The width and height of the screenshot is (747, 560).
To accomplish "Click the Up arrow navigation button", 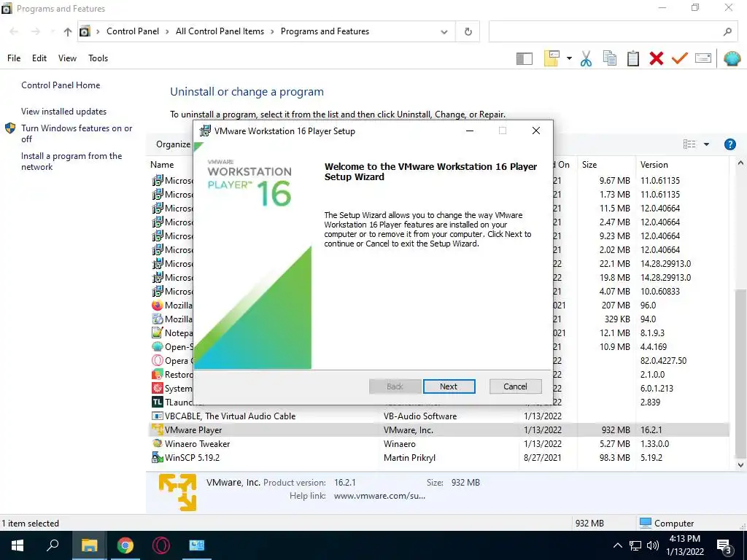I will 68,32.
